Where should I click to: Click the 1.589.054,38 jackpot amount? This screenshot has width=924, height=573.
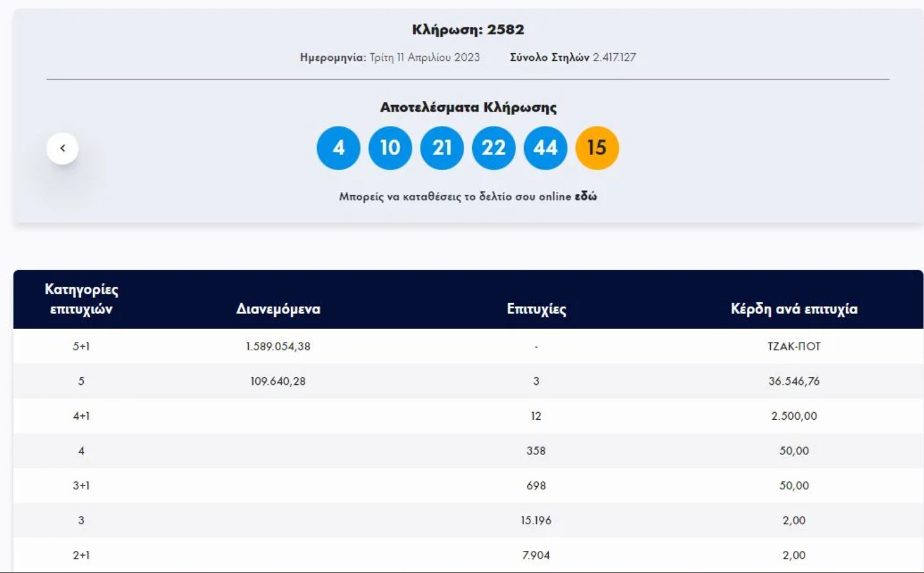coord(278,347)
